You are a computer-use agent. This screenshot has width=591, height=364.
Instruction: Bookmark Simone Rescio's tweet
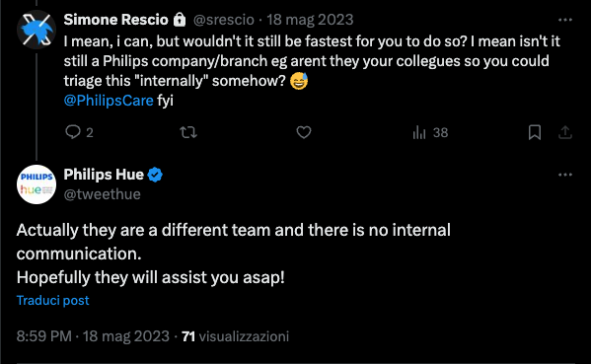tap(535, 132)
